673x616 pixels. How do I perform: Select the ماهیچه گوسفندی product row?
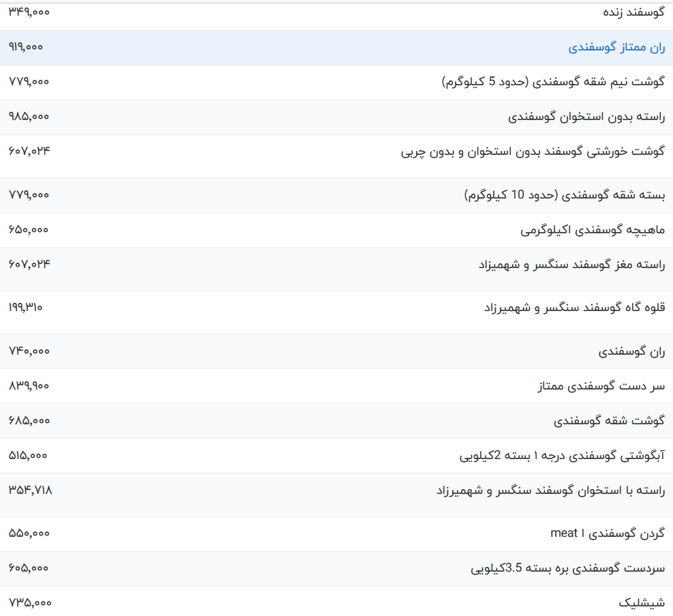pos(592,230)
